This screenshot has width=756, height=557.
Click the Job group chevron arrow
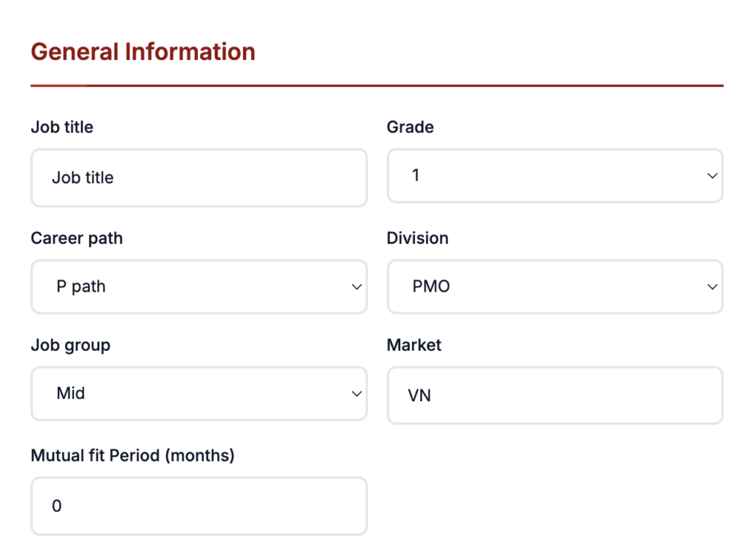[357, 394]
